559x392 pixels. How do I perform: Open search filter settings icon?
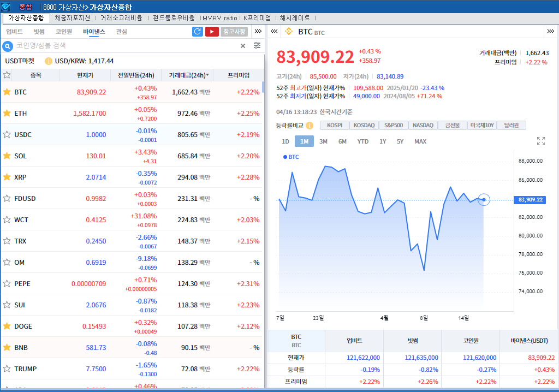[x=257, y=46]
